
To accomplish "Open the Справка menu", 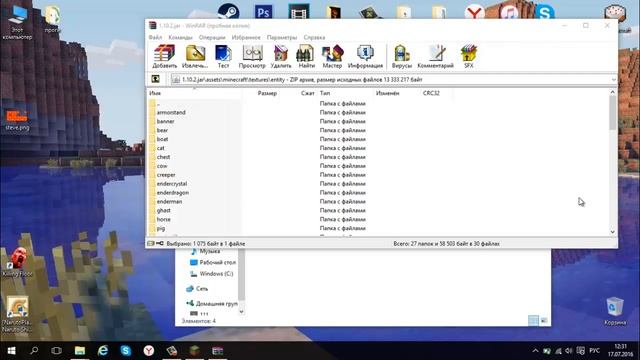I will click(314, 37).
